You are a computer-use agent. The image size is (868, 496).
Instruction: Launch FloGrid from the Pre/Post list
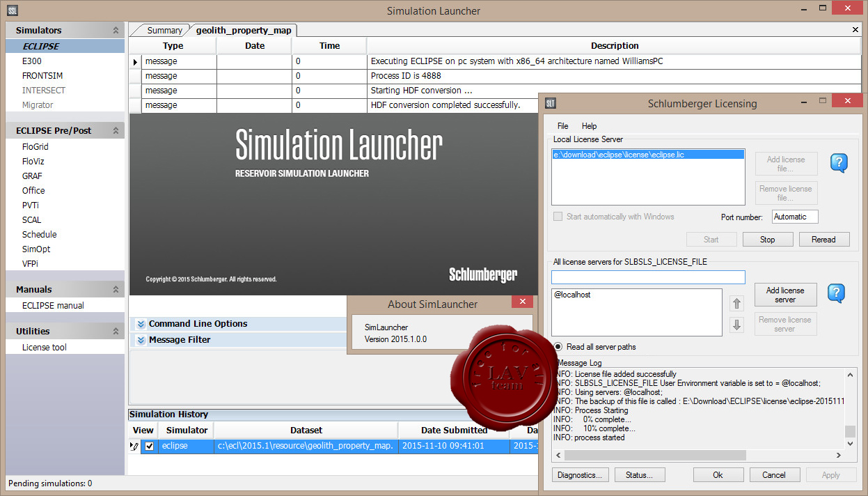pyautogui.click(x=35, y=147)
